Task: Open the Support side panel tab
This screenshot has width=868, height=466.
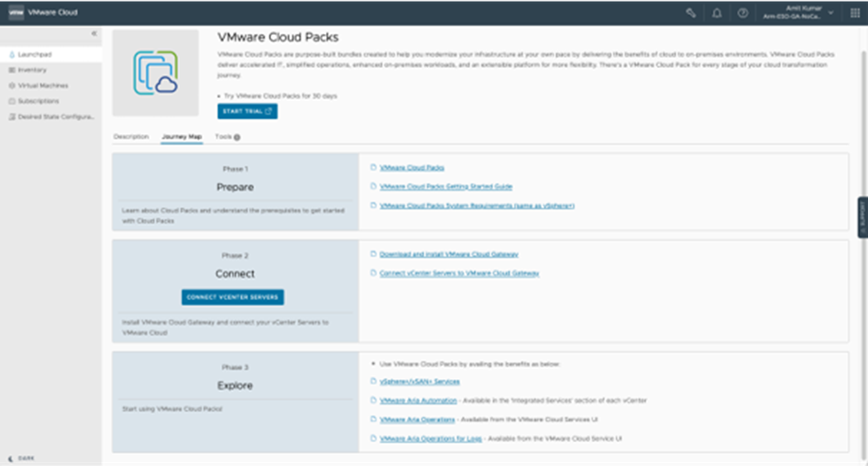Action: tap(863, 217)
